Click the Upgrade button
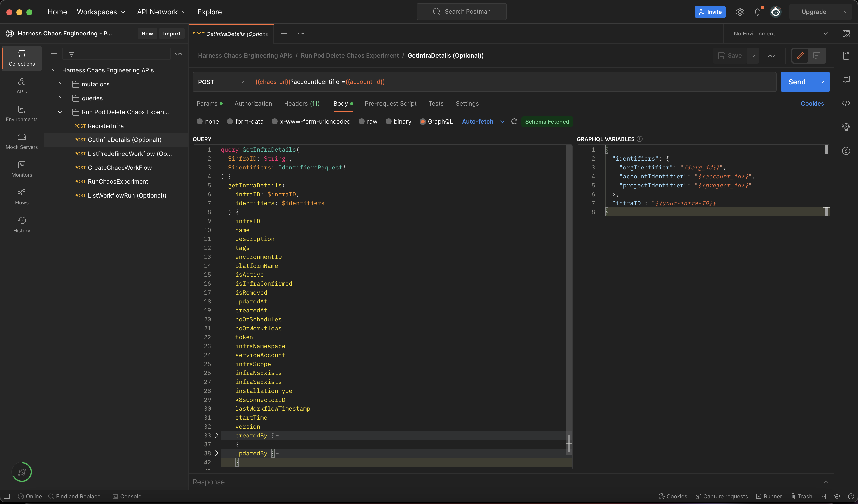The height and width of the screenshot is (504, 858). pos(814,12)
